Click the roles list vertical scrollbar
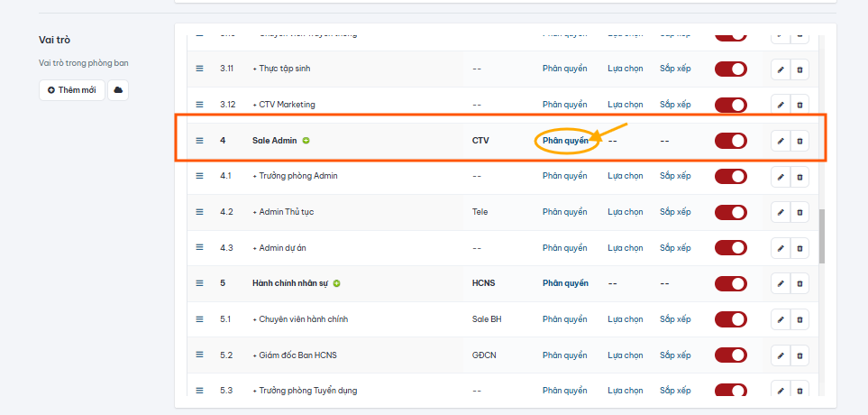Screen dimensions: 868x415 click(821, 236)
